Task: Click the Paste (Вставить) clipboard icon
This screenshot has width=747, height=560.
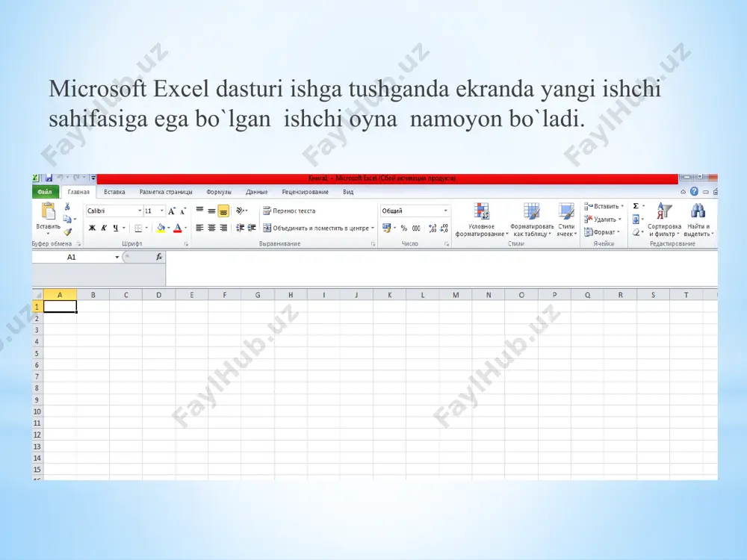Action: click(48, 211)
